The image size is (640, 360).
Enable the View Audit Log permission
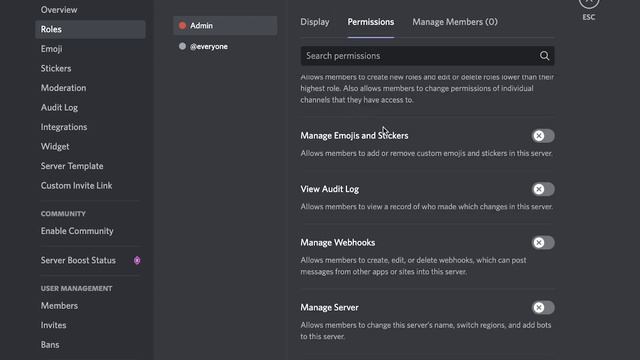tap(543, 189)
